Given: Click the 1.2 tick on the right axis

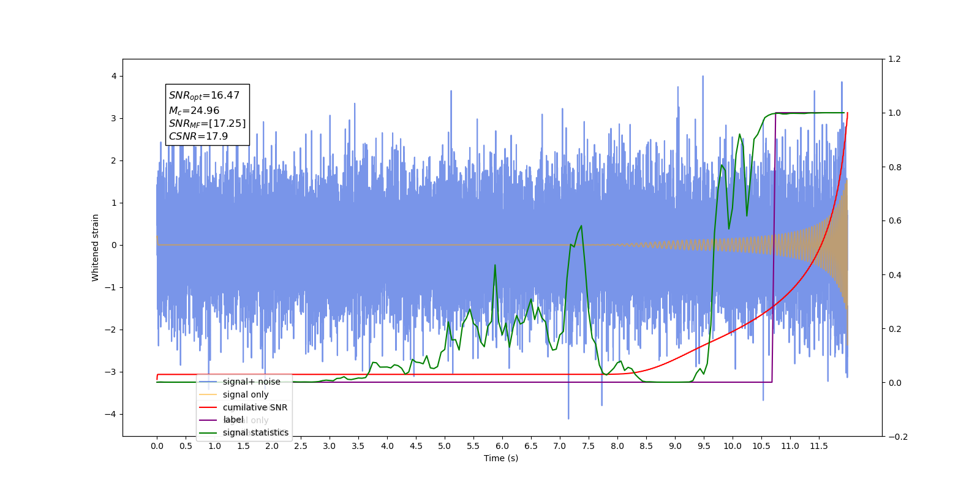Looking at the screenshot, I should click(x=895, y=59).
